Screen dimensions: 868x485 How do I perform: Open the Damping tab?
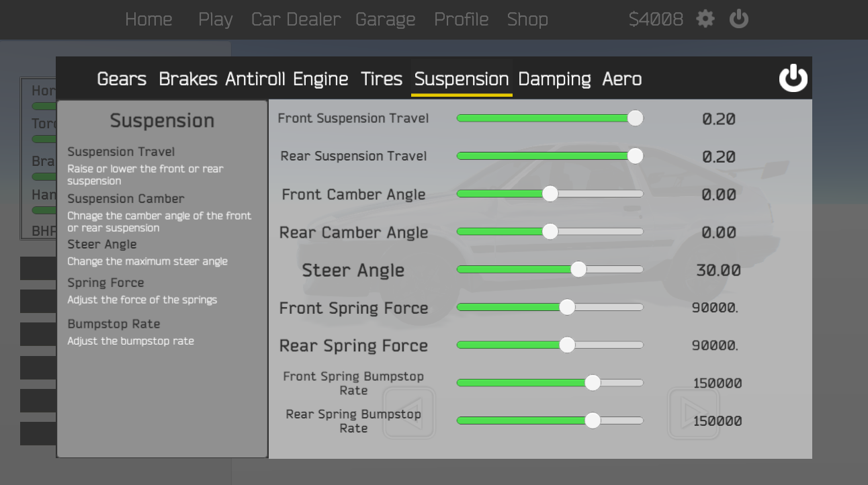tap(555, 79)
